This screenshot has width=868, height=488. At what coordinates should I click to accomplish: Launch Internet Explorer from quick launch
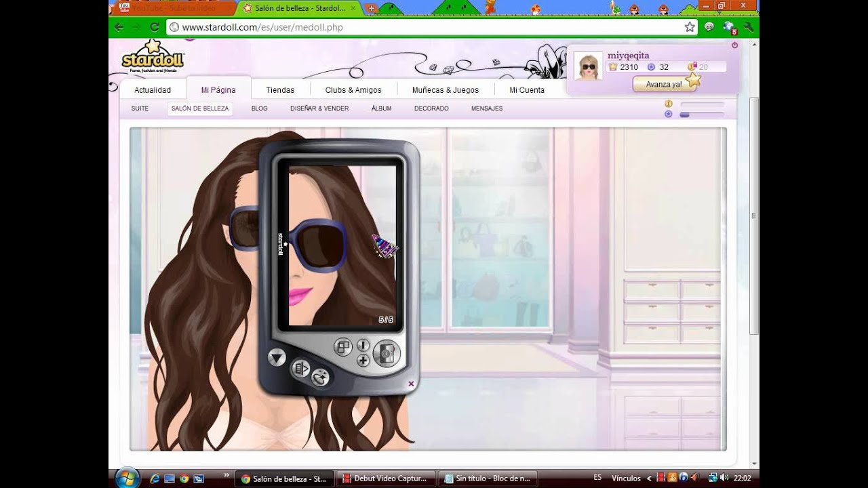click(x=155, y=479)
